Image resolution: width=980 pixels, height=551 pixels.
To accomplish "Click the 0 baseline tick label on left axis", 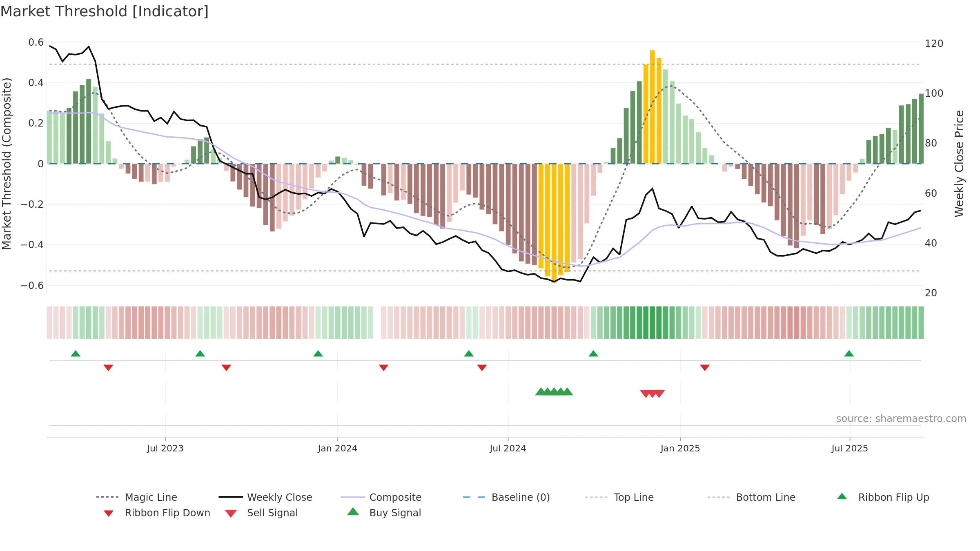I will (41, 164).
